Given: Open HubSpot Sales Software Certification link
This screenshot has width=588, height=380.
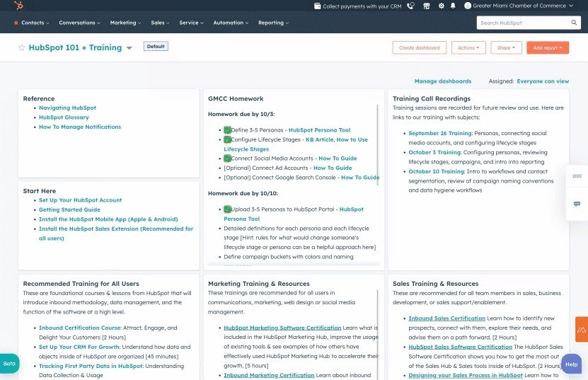Looking at the screenshot, I should pos(460,347).
